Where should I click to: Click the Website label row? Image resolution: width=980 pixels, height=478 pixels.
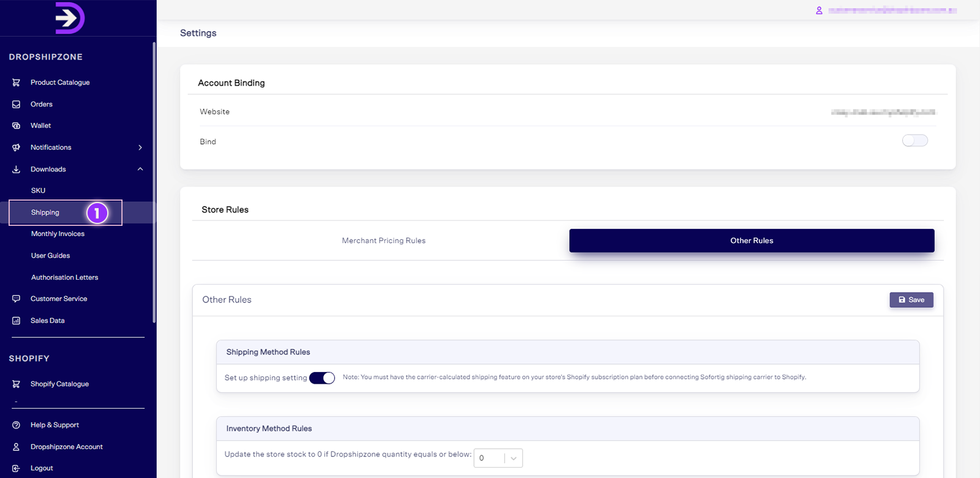567,112
